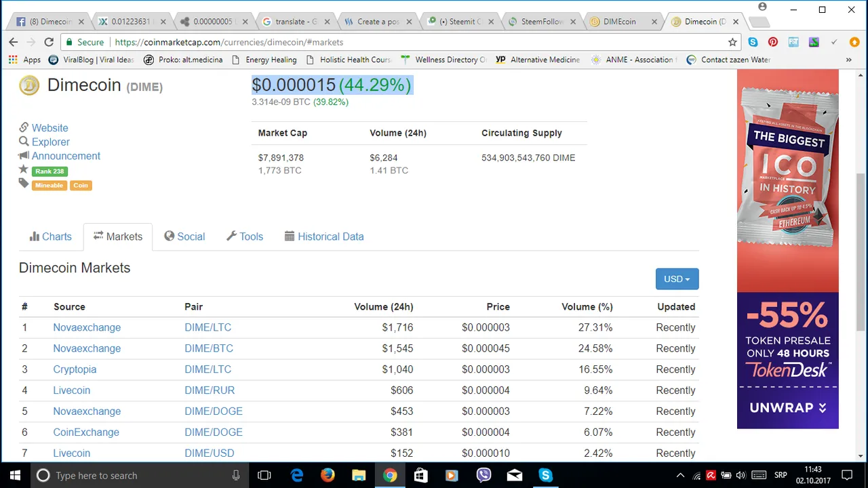Open Chrome's customize menu button
This screenshot has height=488, width=868.
pyautogui.click(x=854, y=42)
